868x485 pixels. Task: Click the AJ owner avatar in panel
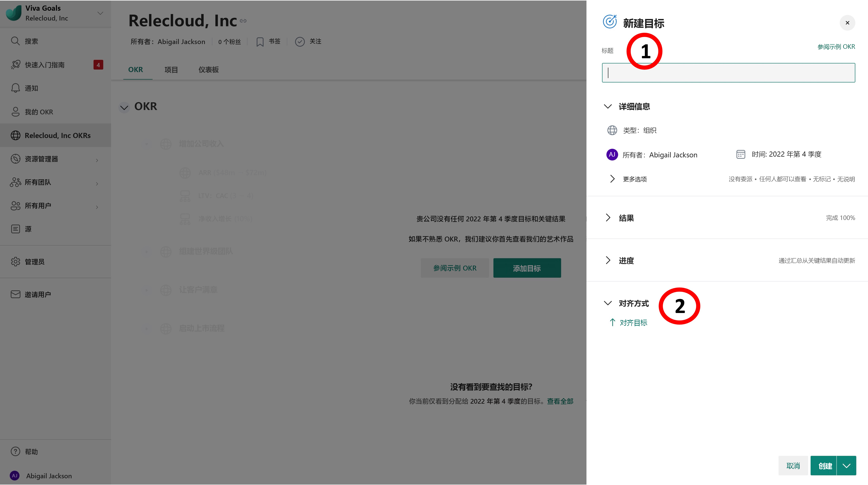pyautogui.click(x=612, y=154)
